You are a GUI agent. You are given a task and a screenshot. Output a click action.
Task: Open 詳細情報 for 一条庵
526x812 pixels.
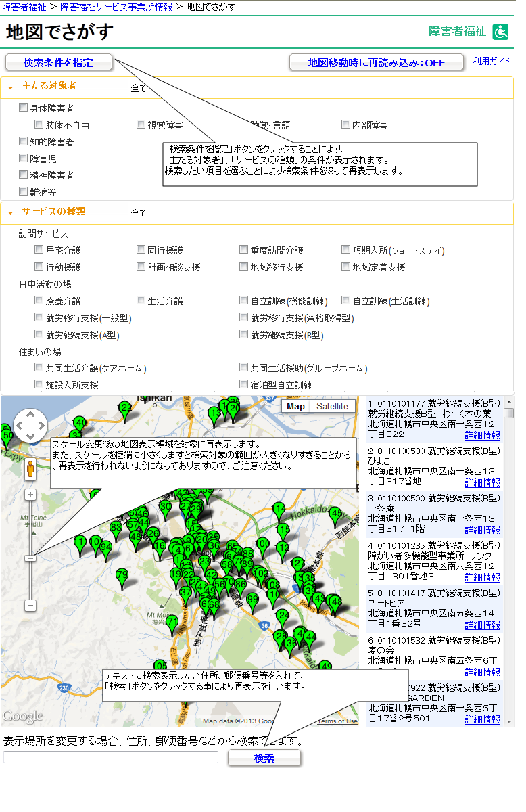pos(482,530)
